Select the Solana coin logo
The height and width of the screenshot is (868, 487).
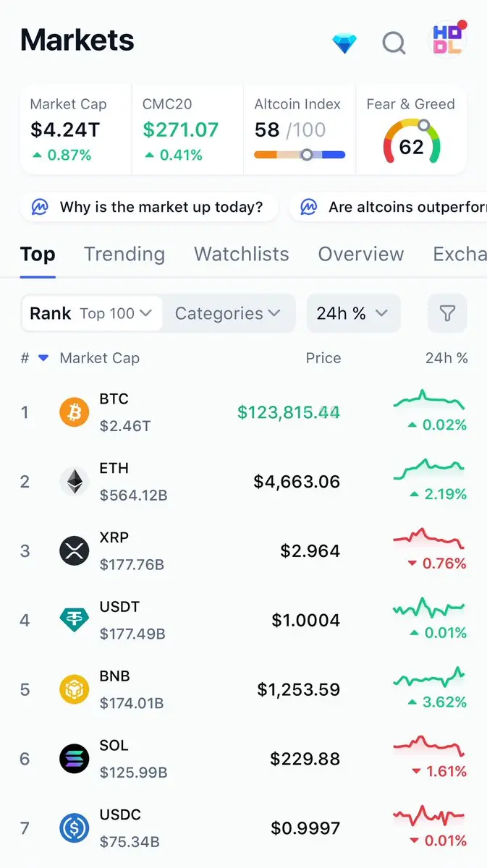pos(74,759)
